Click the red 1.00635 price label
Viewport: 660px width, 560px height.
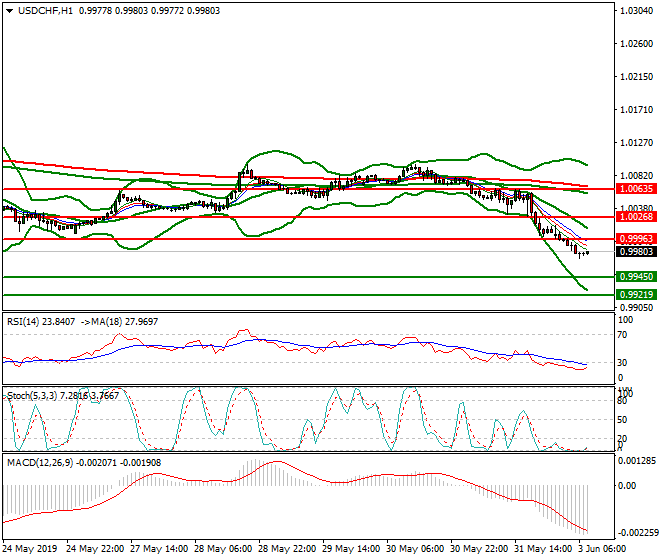pos(636,189)
